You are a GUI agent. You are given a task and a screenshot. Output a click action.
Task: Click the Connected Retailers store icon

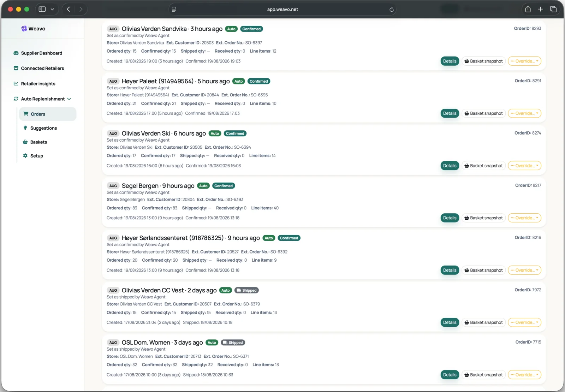[16, 68]
